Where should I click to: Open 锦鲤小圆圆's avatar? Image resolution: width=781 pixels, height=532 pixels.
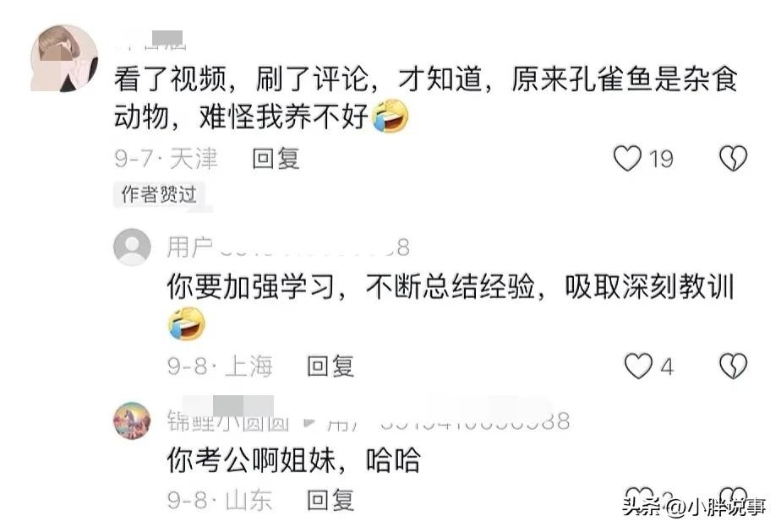point(132,421)
